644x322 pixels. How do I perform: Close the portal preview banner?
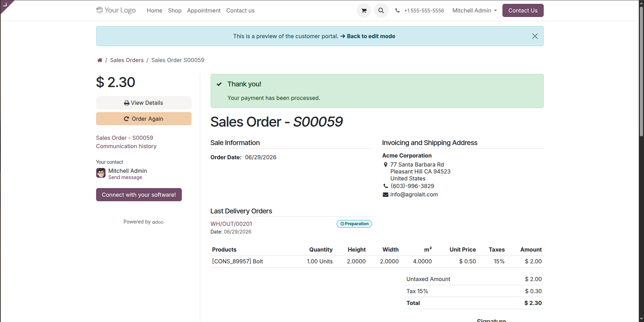(x=535, y=36)
